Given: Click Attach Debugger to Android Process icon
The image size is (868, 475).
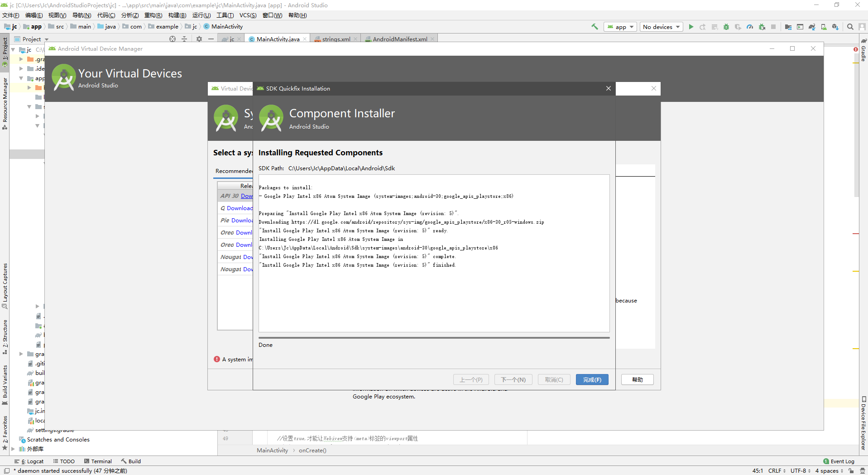Looking at the screenshot, I should [762, 27].
